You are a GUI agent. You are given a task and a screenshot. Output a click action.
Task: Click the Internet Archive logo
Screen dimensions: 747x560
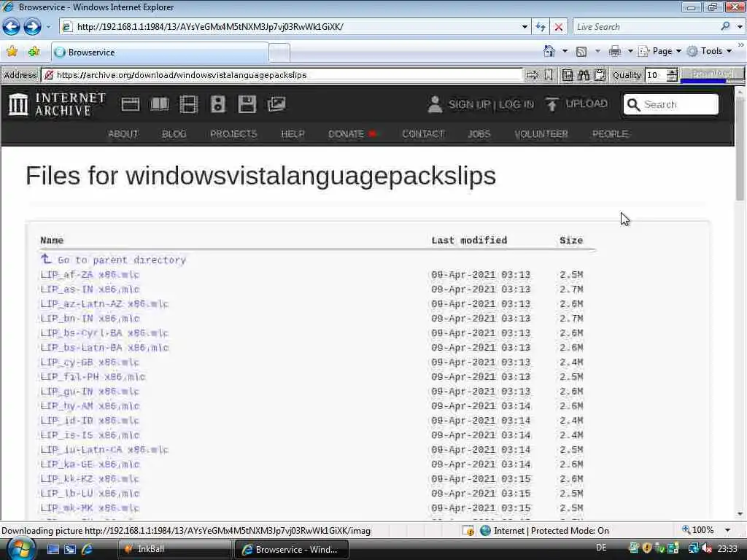tap(57, 104)
